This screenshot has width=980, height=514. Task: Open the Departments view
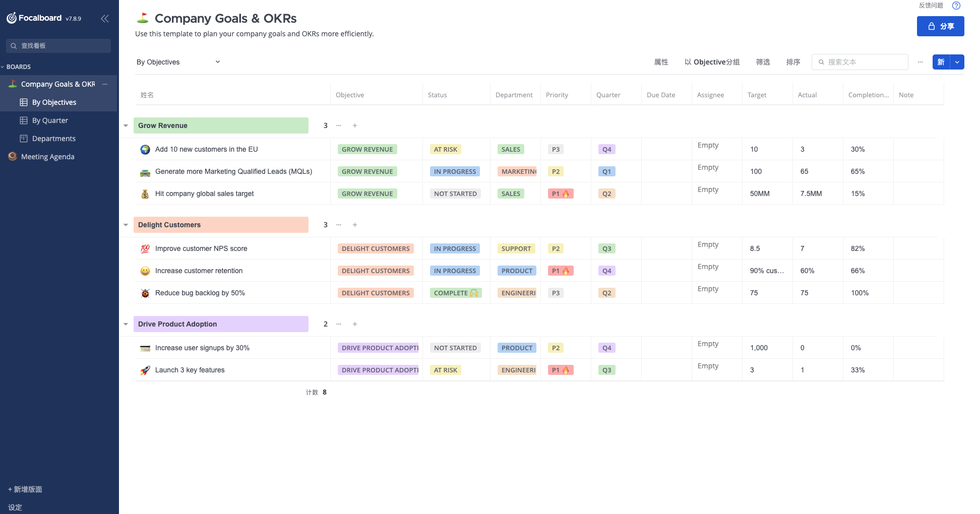point(53,139)
